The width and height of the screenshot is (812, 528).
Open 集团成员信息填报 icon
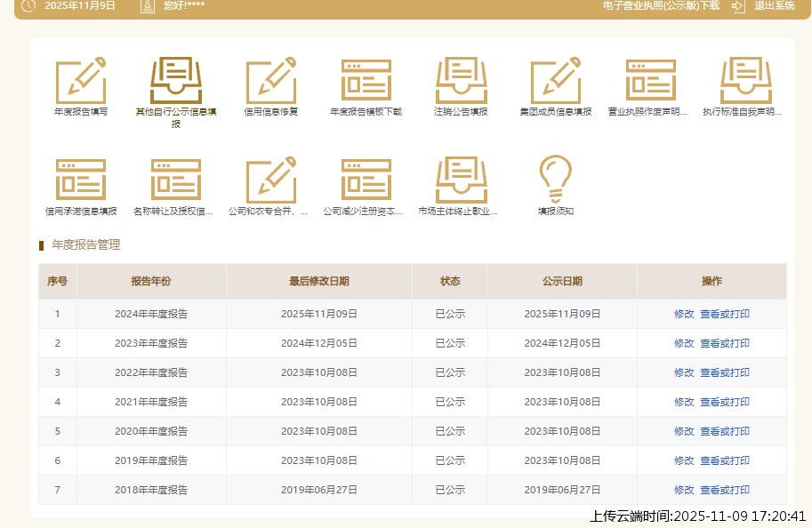[556, 80]
